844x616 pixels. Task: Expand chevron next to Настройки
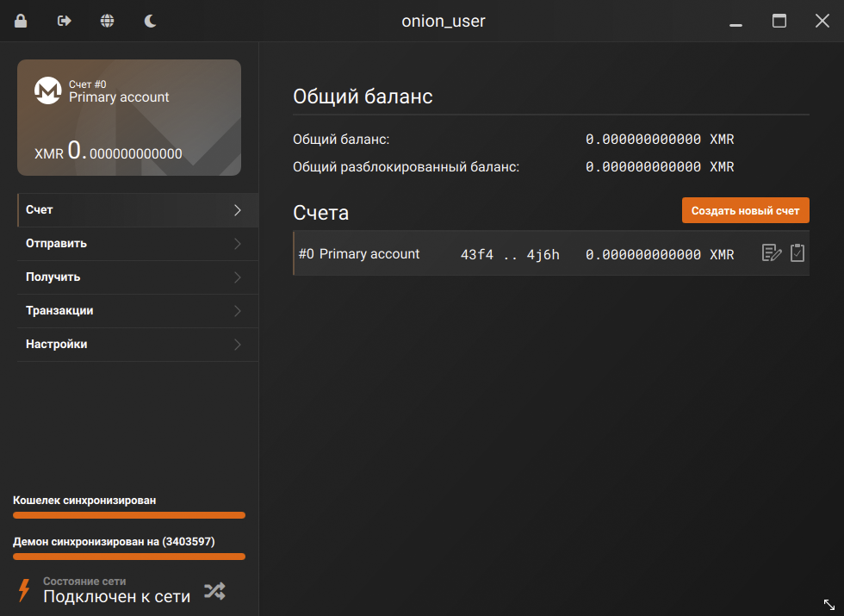coord(238,345)
